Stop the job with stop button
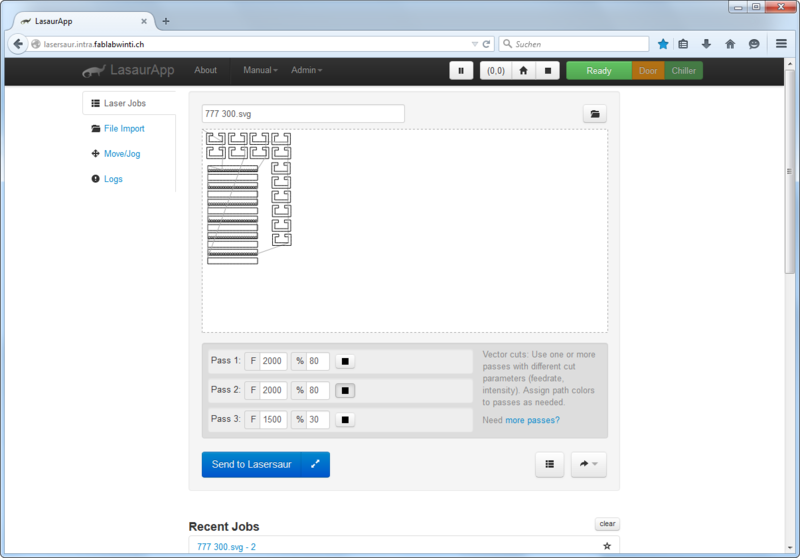Viewport: 800px width, 558px height. coord(548,71)
